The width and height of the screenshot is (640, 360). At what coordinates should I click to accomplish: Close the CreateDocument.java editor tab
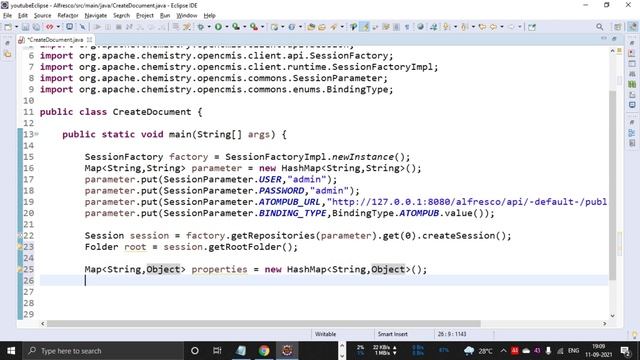(89, 40)
